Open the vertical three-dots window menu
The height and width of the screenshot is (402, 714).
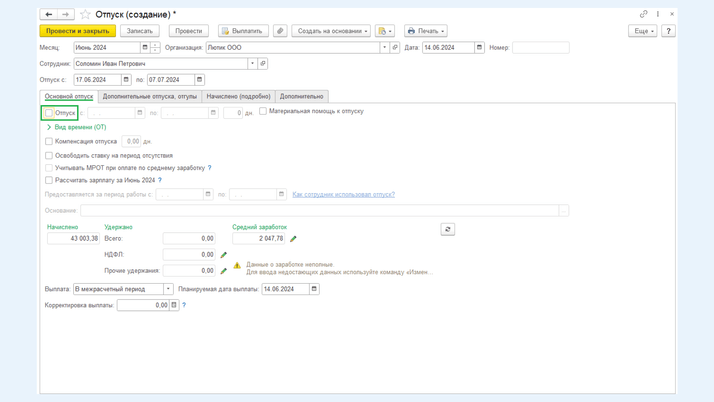658,14
